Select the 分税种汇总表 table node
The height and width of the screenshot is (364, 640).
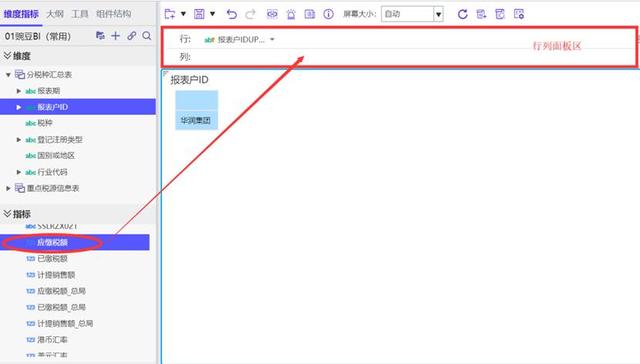pyautogui.click(x=49, y=75)
